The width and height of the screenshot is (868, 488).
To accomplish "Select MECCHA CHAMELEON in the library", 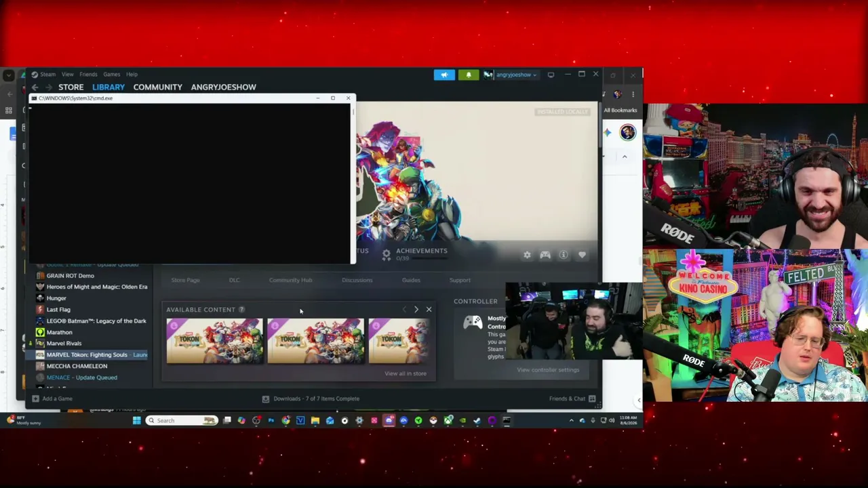I will click(x=77, y=366).
